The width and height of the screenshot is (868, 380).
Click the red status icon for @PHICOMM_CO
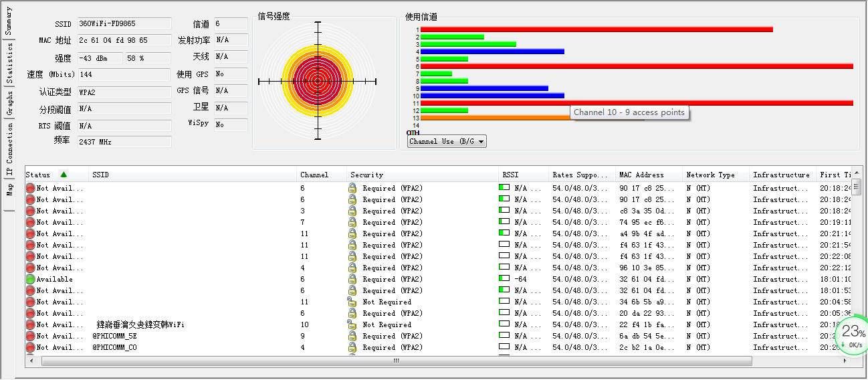pyautogui.click(x=30, y=347)
